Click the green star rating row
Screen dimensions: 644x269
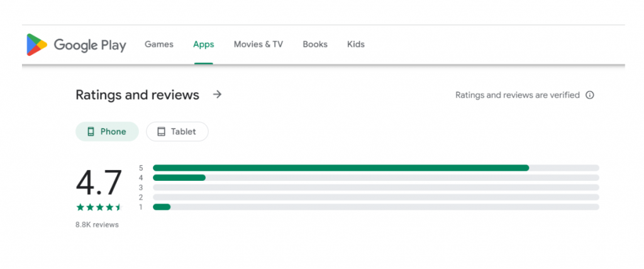tap(99, 207)
